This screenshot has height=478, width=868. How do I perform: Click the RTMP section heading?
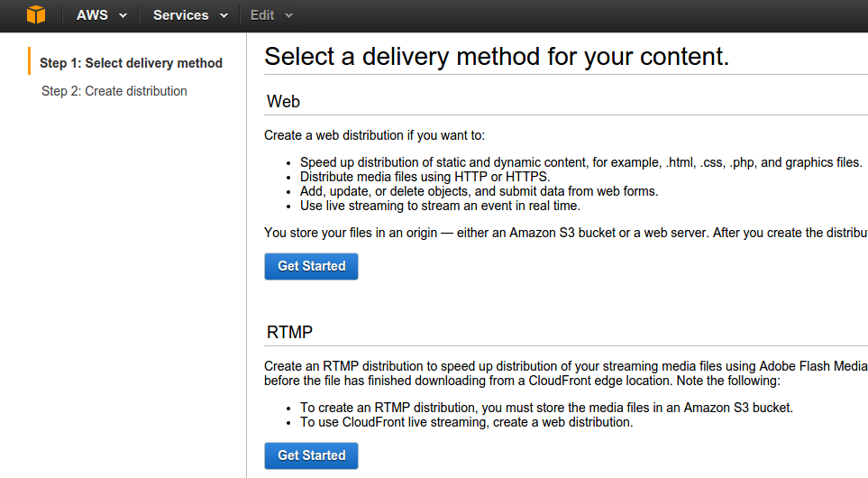(x=289, y=332)
